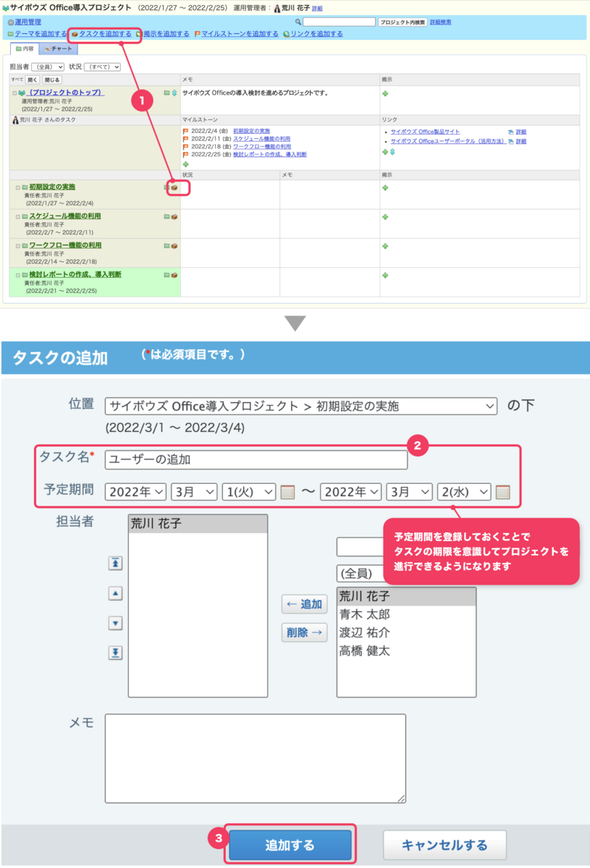Open the (プロジェクトのトップ) link

pos(67,93)
